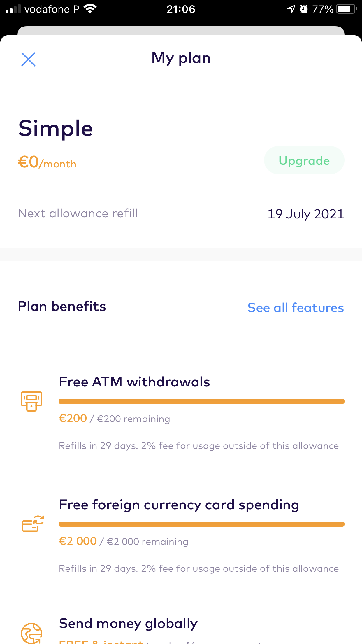Select Free foreign currency card spending heading
Viewport: 362px width, 644px height.
click(x=179, y=505)
